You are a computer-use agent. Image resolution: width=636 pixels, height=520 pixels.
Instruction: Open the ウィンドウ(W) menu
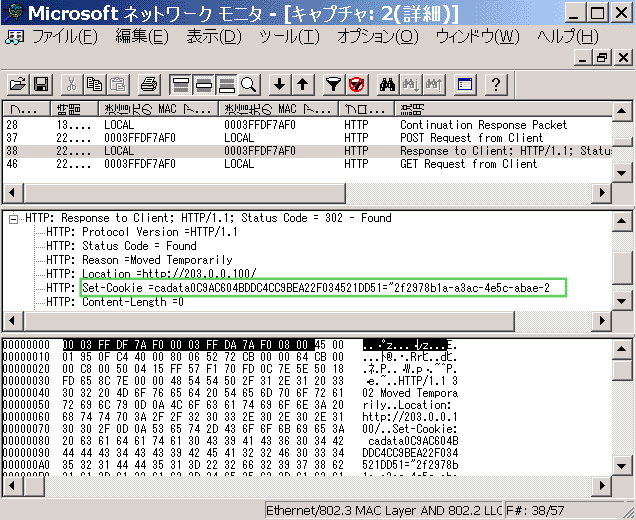[478, 37]
